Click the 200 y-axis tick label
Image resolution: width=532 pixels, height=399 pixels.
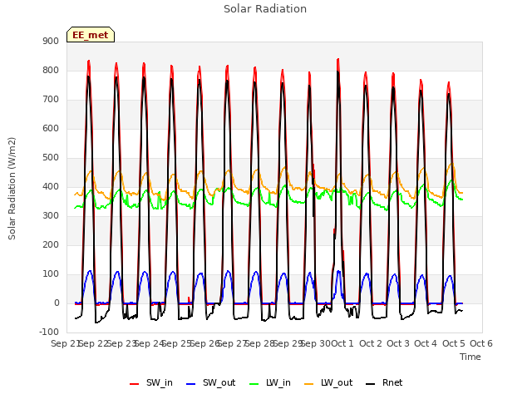point(51,244)
